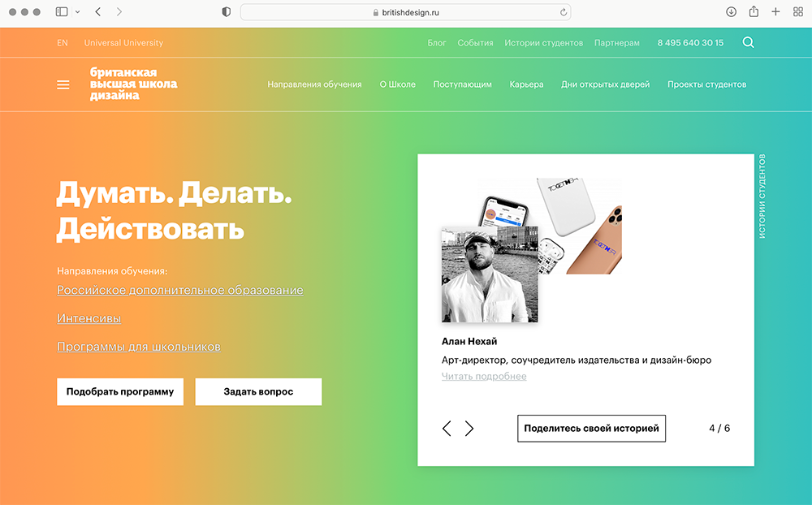This screenshot has width=812, height=505.
Task: Expand the sidebar dropdown chevron
Action: coord(78,12)
